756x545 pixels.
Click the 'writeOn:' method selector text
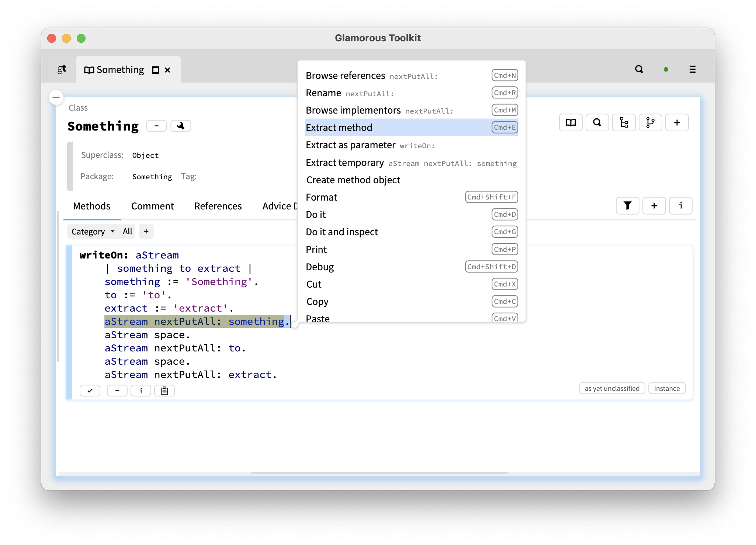[x=104, y=255]
